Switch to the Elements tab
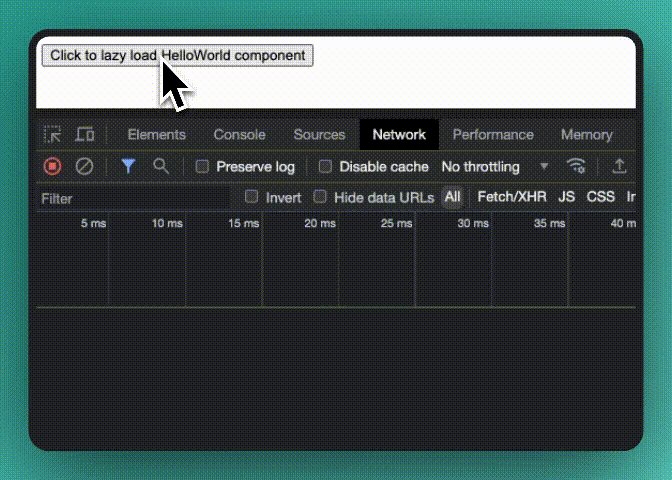Image resolution: width=672 pixels, height=480 pixels. tap(156, 135)
